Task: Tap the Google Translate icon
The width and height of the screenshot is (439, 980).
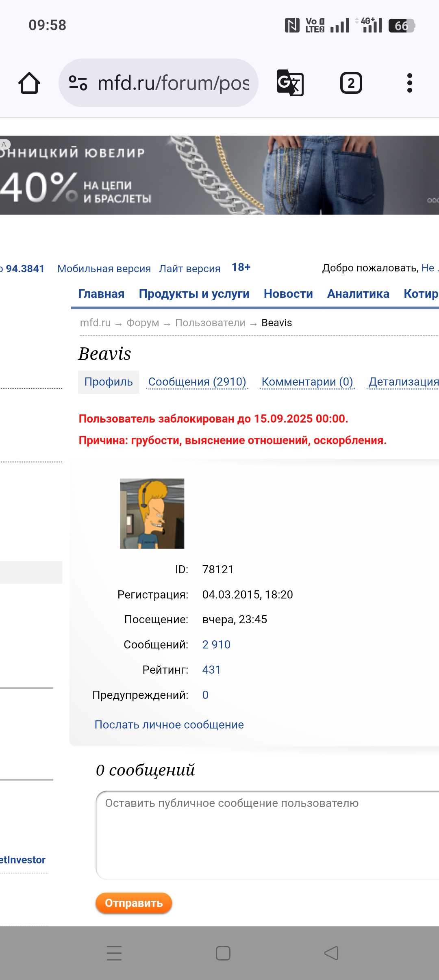Action: click(290, 83)
